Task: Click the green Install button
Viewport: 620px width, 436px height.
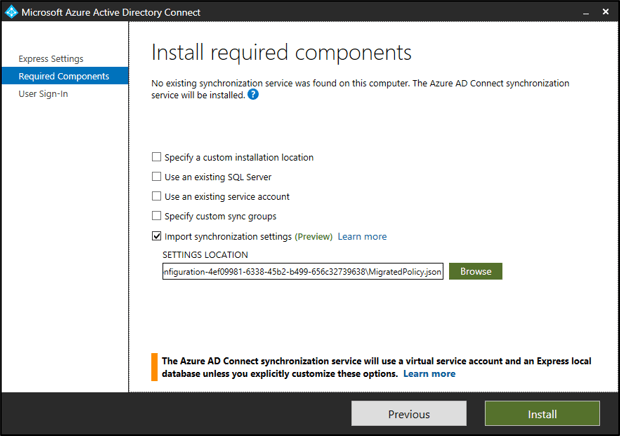Action: (x=542, y=414)
